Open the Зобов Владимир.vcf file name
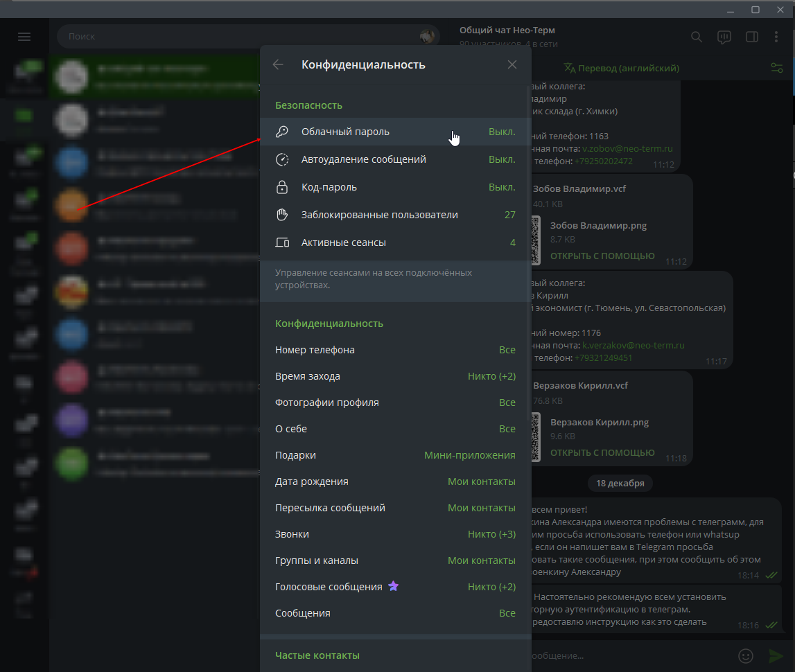Image resolution: width=795 pixels, height=672 pixels. [579, 188]
